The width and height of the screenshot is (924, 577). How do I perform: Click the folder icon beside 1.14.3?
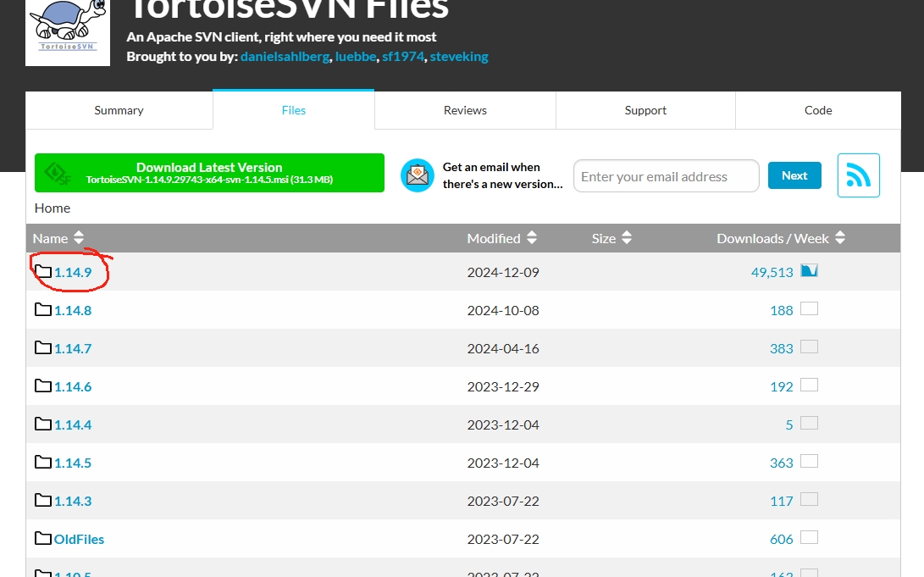[x=42, y=501]
